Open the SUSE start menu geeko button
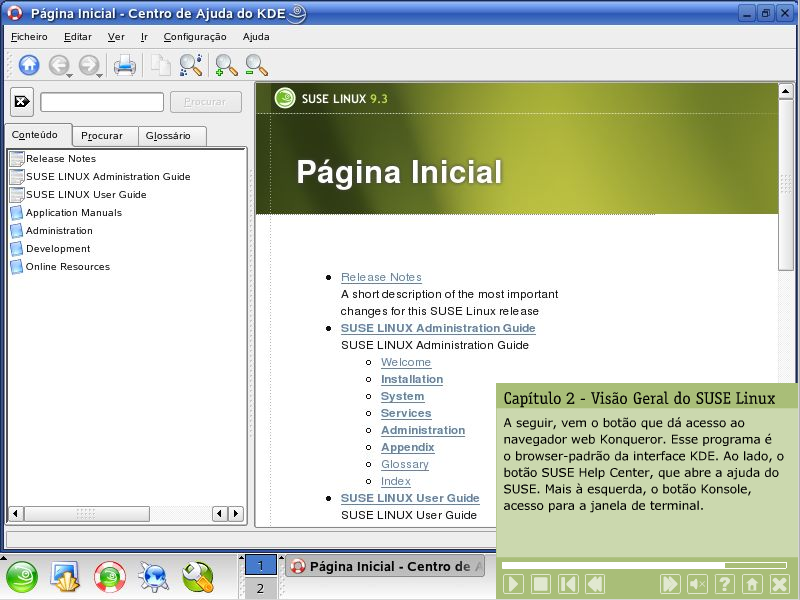800x600 pixels. [22, 576]
